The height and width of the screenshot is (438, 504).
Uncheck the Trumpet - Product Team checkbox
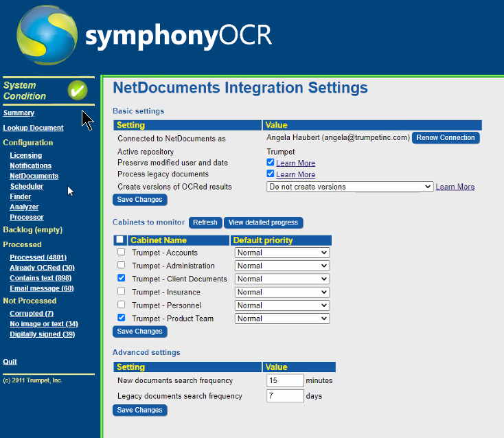point(121,317)
